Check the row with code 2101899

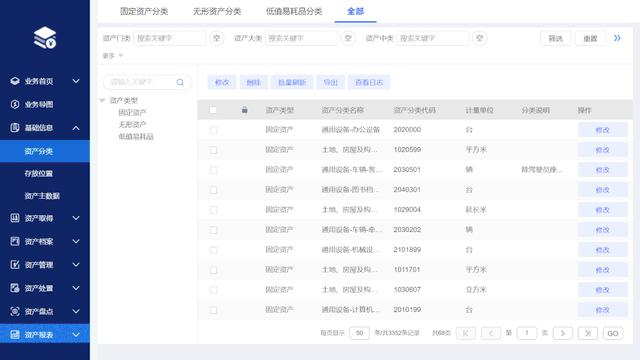click(x=213, y=250)
